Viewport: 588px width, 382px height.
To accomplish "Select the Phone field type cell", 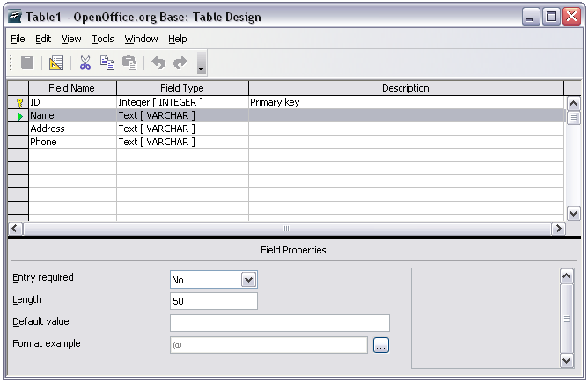I will point(182,142).
